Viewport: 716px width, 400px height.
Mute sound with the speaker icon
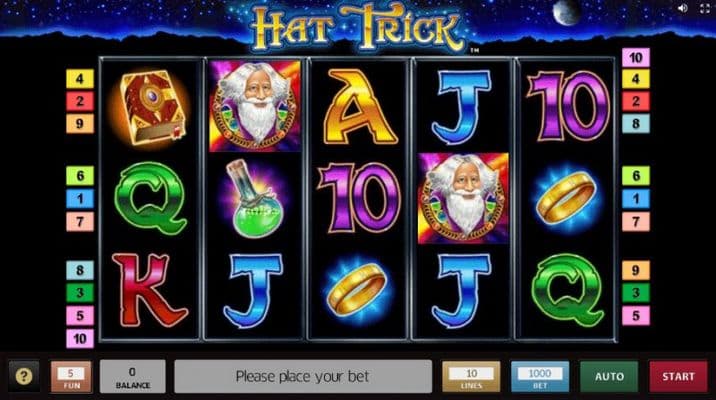[683, 8]
